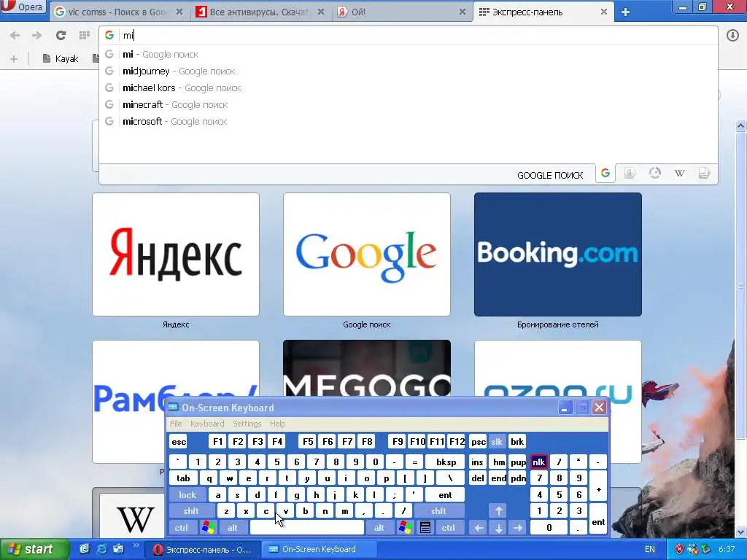The image size is (747, 560).
Task: Open new tab with plus button
Action: click(625, 12)
